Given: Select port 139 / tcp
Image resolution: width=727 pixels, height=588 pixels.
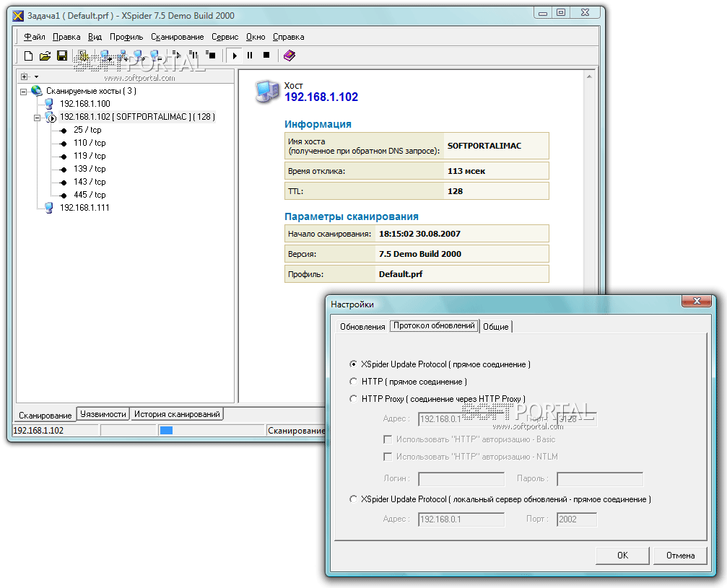Looking at the screenshot, I should coord(90,169).
